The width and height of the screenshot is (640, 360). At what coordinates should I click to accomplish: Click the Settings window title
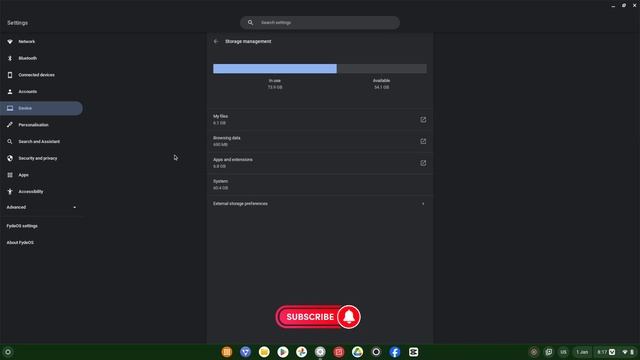click(x=18, y=23)
